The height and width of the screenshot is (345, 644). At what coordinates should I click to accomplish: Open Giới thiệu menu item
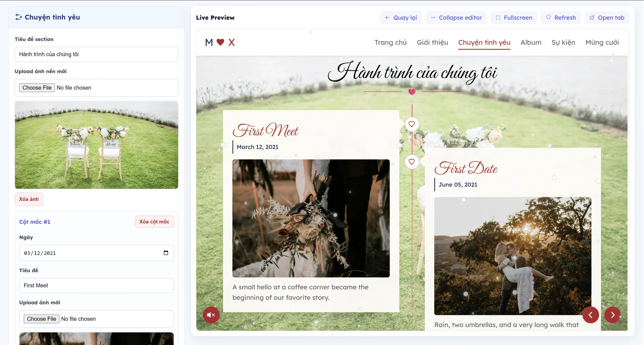(432, 42)
